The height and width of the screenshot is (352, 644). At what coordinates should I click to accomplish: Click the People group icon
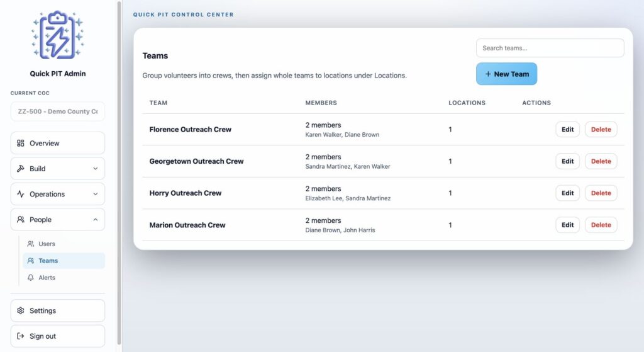[21, 220]
